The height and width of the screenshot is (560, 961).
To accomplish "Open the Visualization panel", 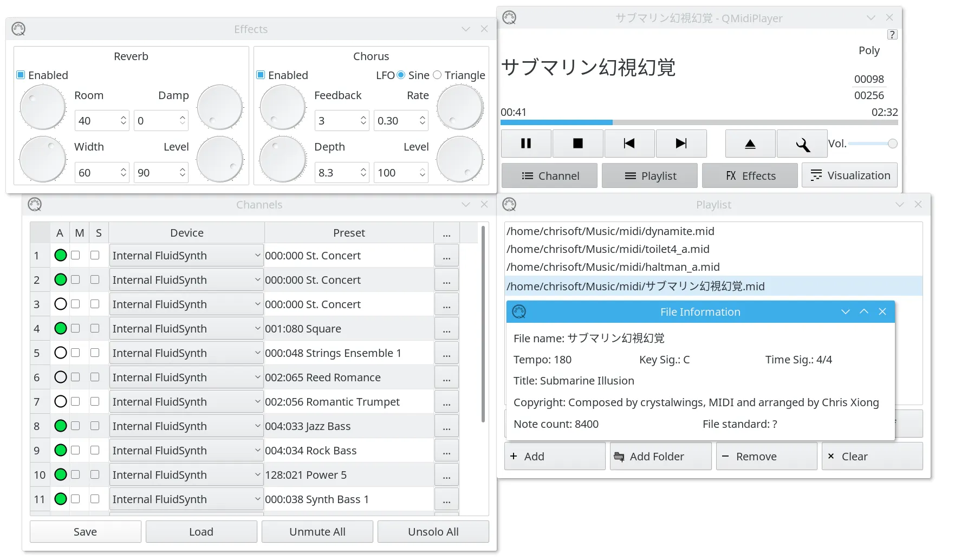I will [x=850, y=175].
